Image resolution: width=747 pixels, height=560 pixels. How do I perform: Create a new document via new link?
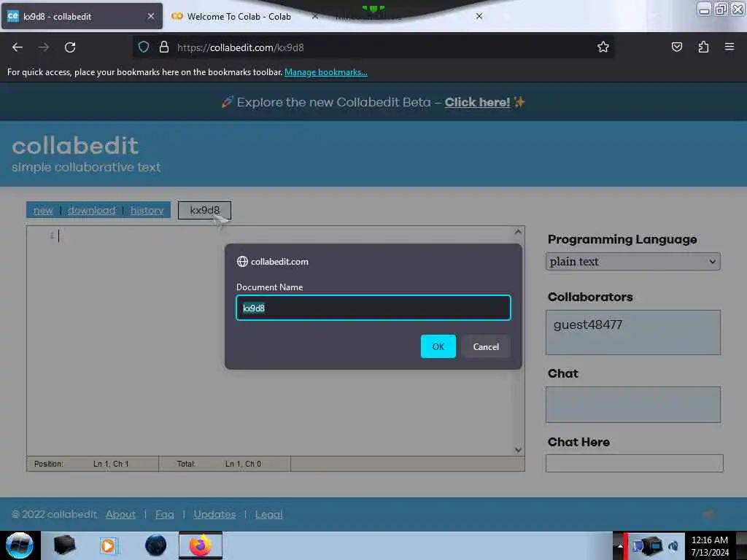click(x=43, y=210)
